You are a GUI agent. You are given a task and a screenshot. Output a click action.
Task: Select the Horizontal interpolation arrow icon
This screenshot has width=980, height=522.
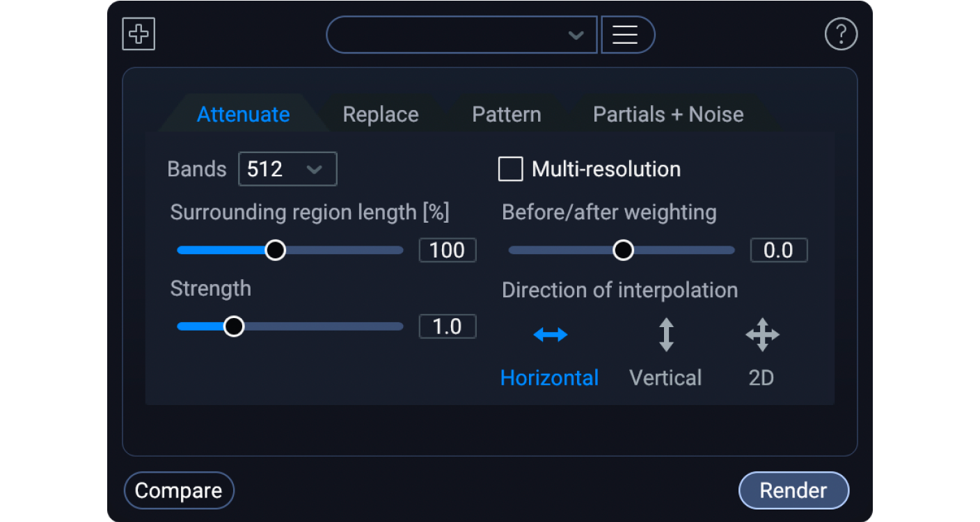550,335
